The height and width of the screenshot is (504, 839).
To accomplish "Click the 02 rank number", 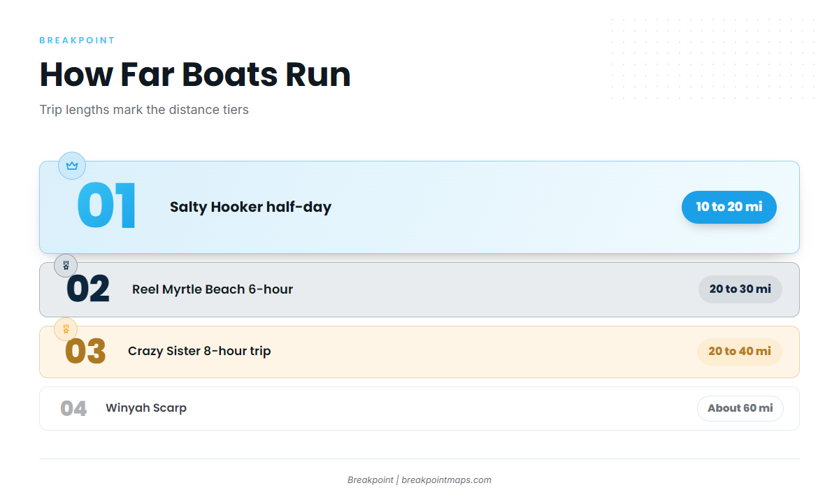I will [x=88, y=289].
